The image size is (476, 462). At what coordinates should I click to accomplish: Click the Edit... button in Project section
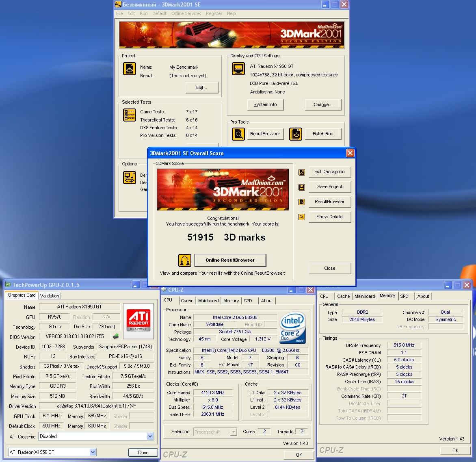click(201, 87)
